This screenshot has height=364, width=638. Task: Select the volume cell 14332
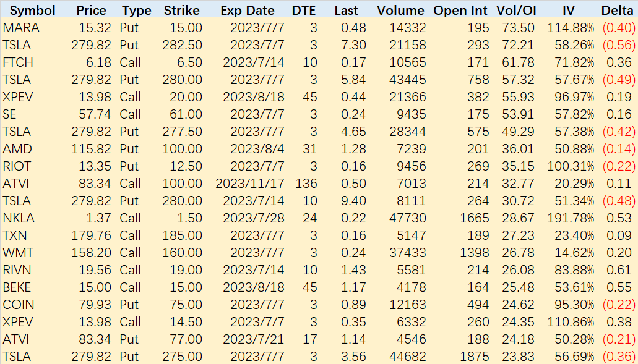coord(408,28)
